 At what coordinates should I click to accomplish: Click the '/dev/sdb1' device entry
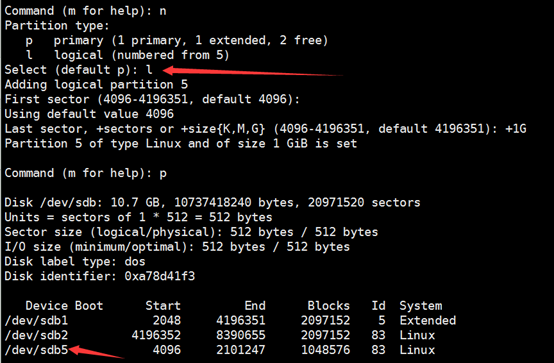tap(36, 321)
